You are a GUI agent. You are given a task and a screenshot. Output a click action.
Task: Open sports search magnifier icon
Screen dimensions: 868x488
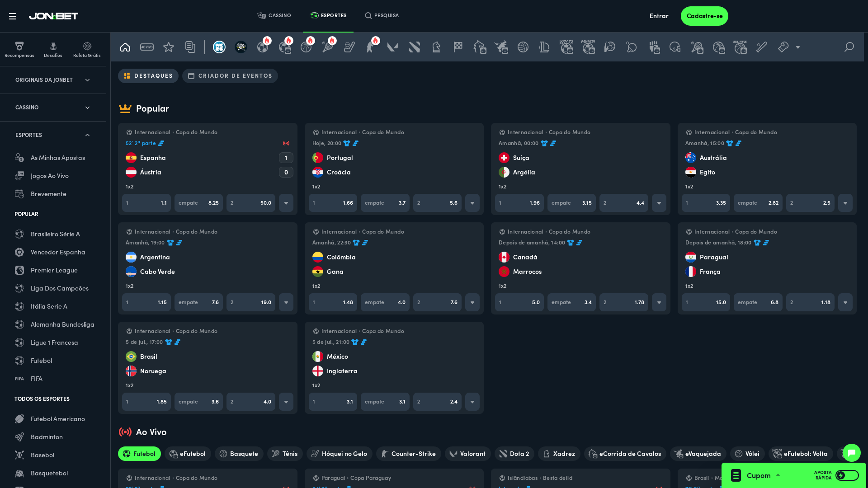[x=849, y=47]
